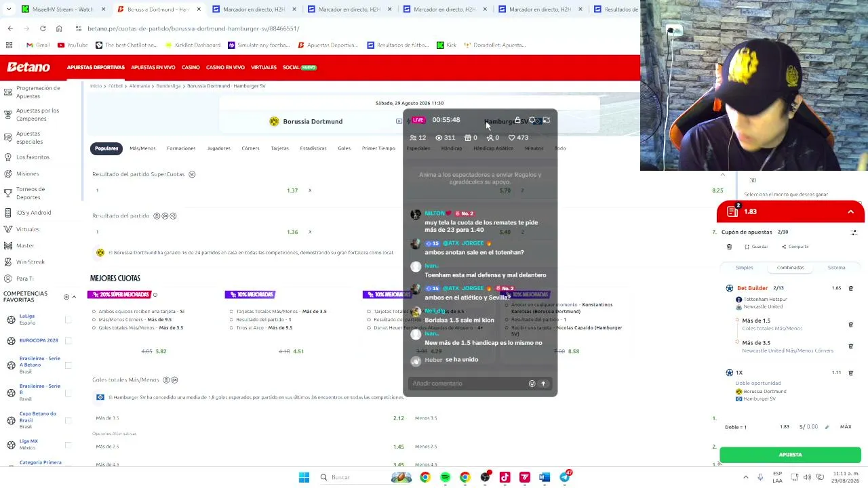Image resolution: width=868 pixels, height=488 pixels.
Task: Open emoji picker in the comment box
Action: [532, 384]
